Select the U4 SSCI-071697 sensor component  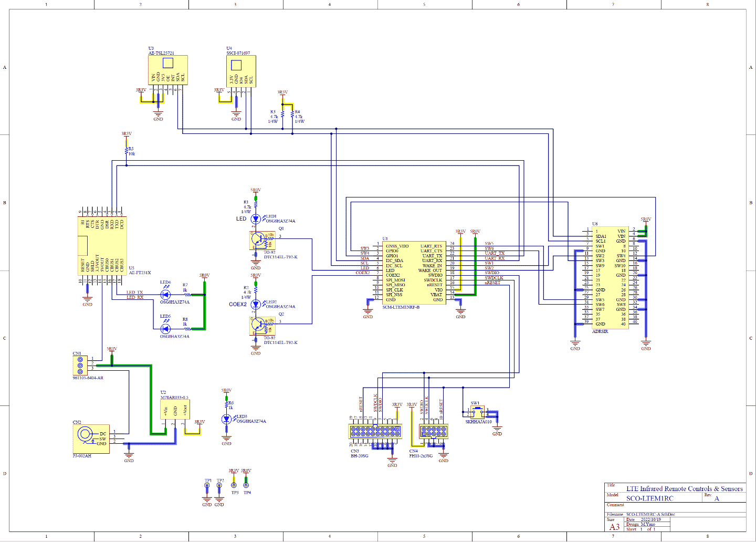coord(241,71)
